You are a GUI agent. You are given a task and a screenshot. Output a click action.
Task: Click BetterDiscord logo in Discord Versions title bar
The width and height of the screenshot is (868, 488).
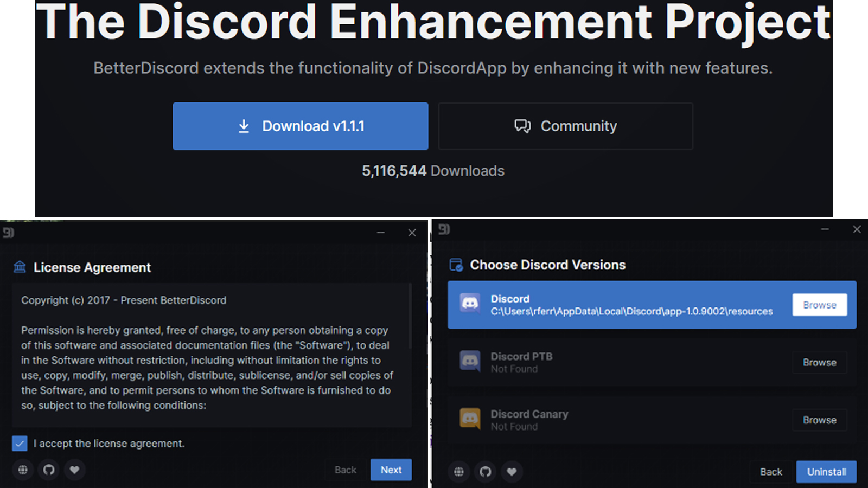[x=444, y=229]
